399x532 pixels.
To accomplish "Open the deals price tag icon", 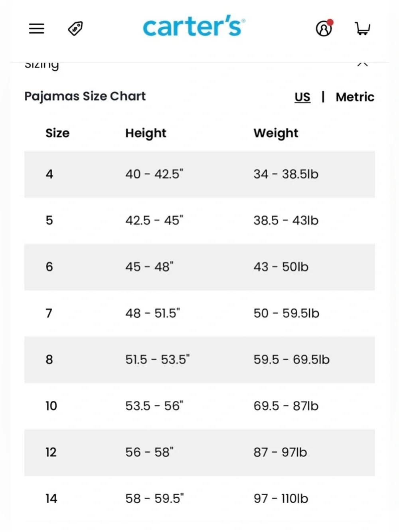I will click(75, 28).
